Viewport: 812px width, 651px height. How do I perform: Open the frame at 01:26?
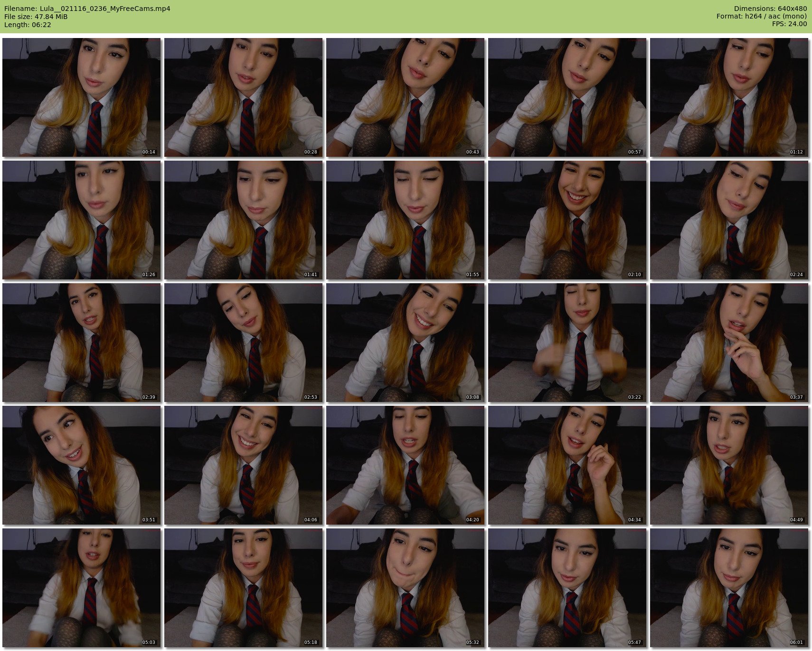81,220
